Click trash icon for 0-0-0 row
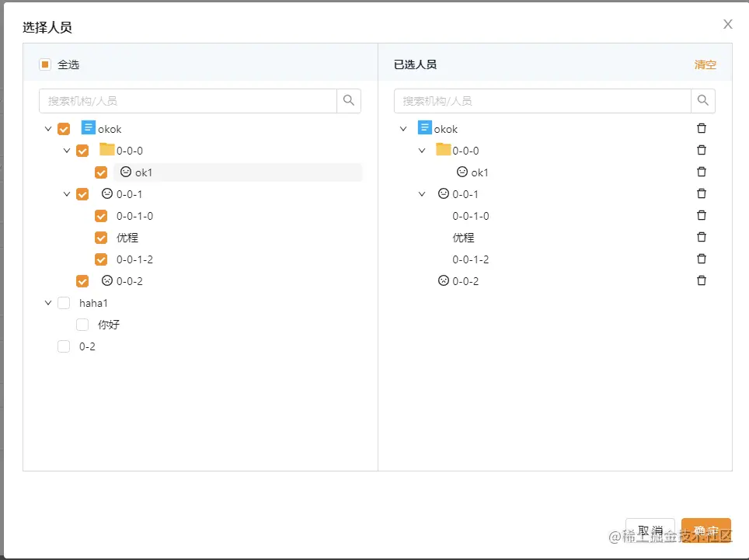Screen dimensions: 749x560 (702, 150)
